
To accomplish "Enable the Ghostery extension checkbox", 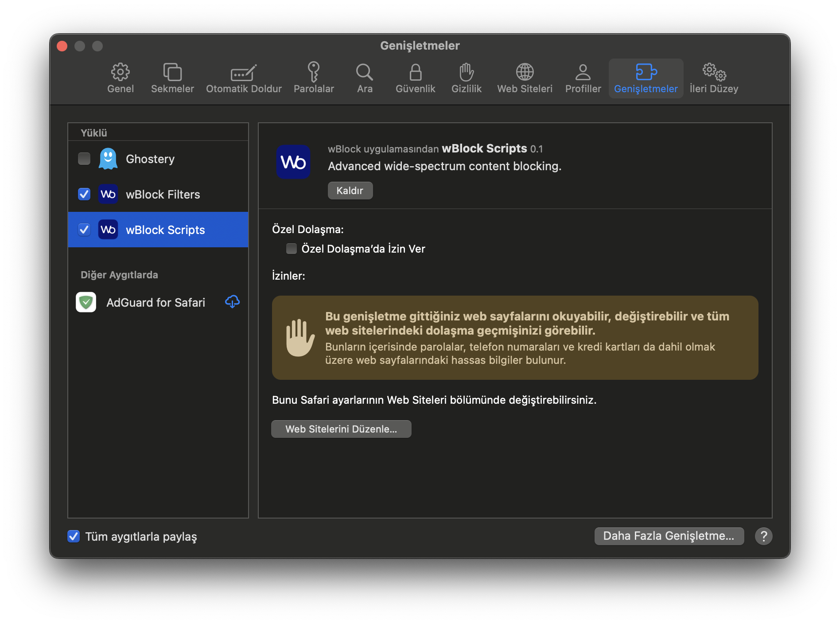I will 84,159.
